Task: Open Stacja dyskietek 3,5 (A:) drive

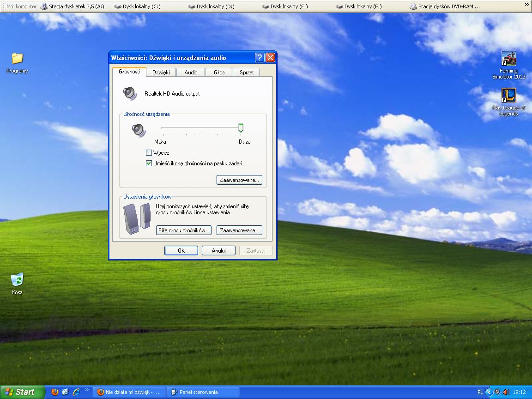Action: (72, 6)
